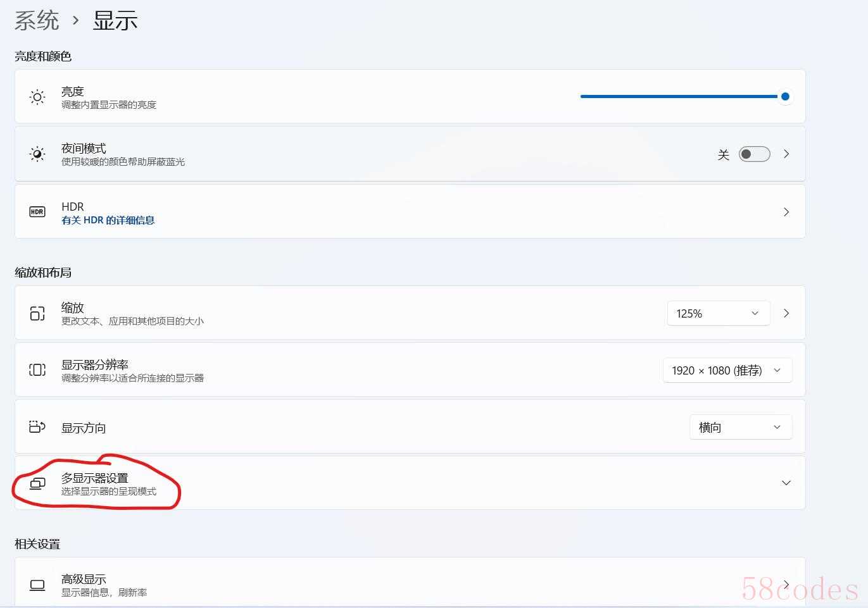
Task: Open the 1920 × 1080 resolution dropdown
Action: pyautogui.click(x=727, y=370)
